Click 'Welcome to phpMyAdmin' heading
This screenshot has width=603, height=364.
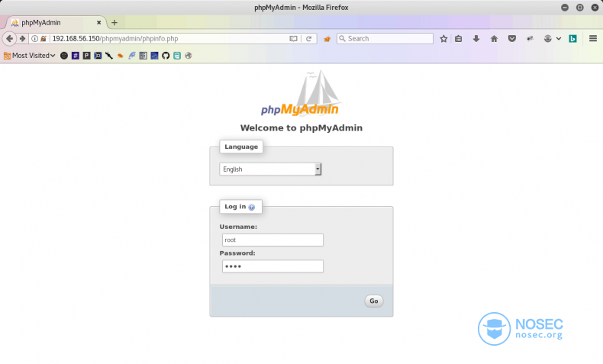[301, 128]
